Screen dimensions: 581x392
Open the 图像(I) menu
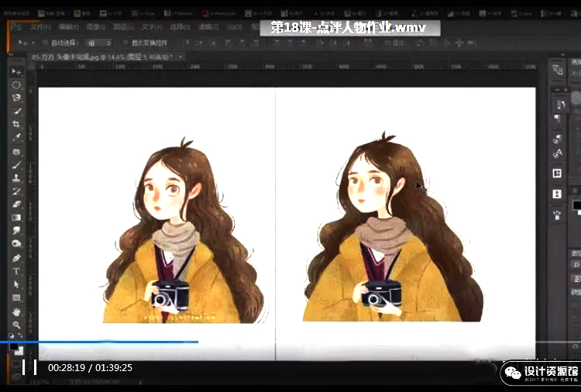[x=96, y=27]
